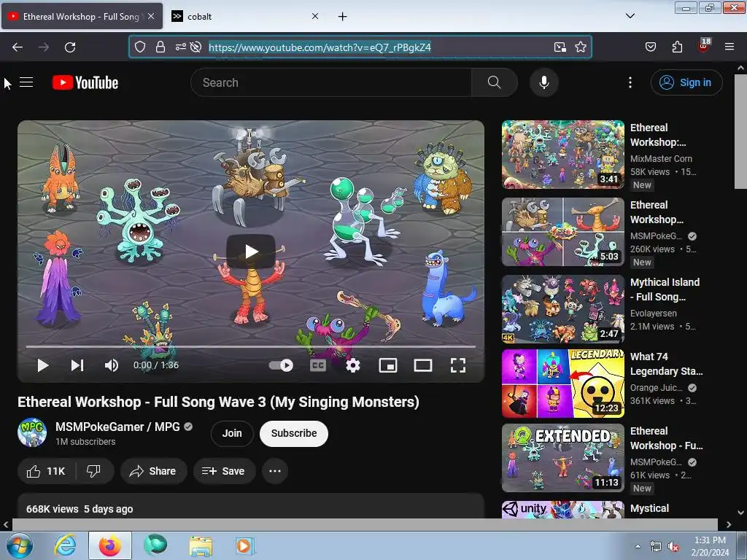Image resolution: width=747 pixels, height=560 pixels.
Task: Close the cobalt tab
Action: tap(315, 16)
